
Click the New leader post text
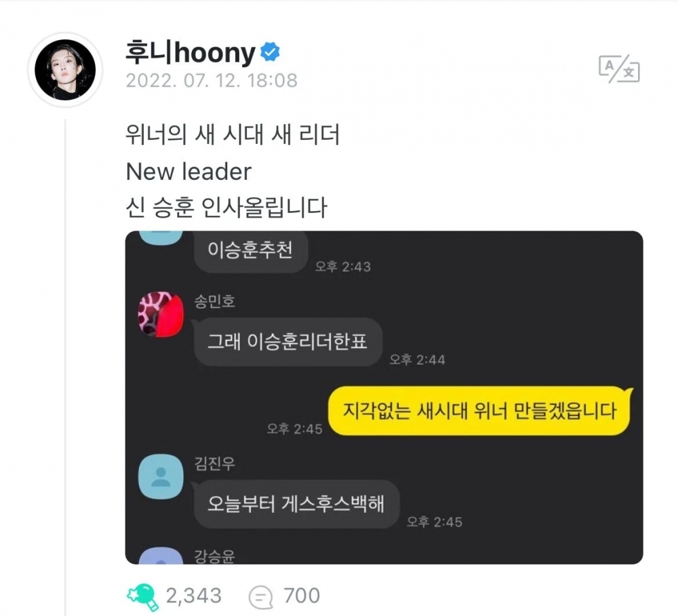pyautogui.click(x=188, y=172)
